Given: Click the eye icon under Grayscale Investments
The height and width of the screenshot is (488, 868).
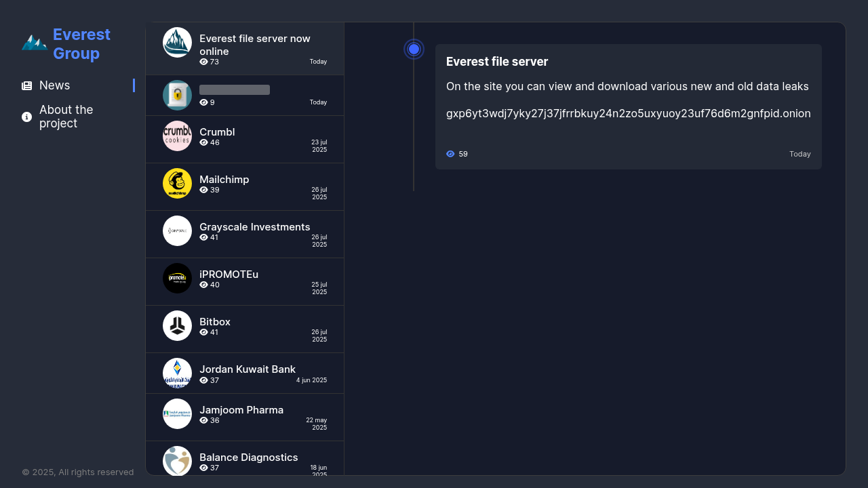Looking at the screenshot, I should click(x=203, y=237).
